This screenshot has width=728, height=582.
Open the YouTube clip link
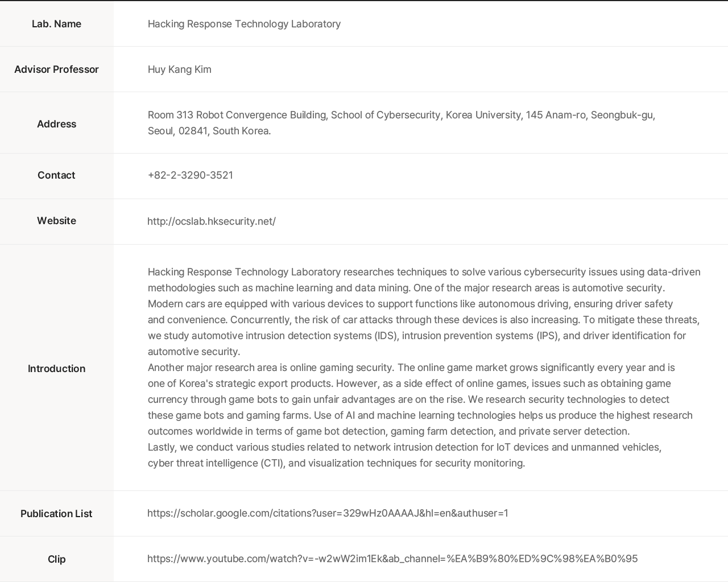point(392,559)
